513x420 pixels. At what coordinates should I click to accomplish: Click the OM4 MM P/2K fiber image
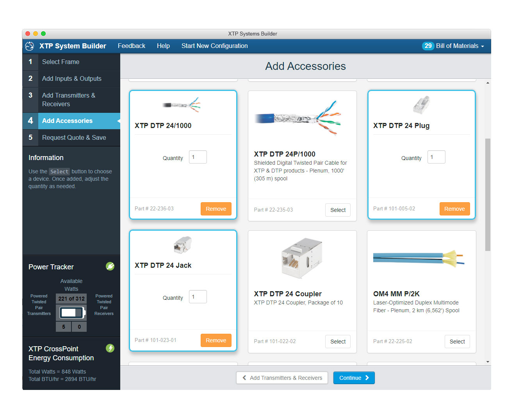(419, 258)
